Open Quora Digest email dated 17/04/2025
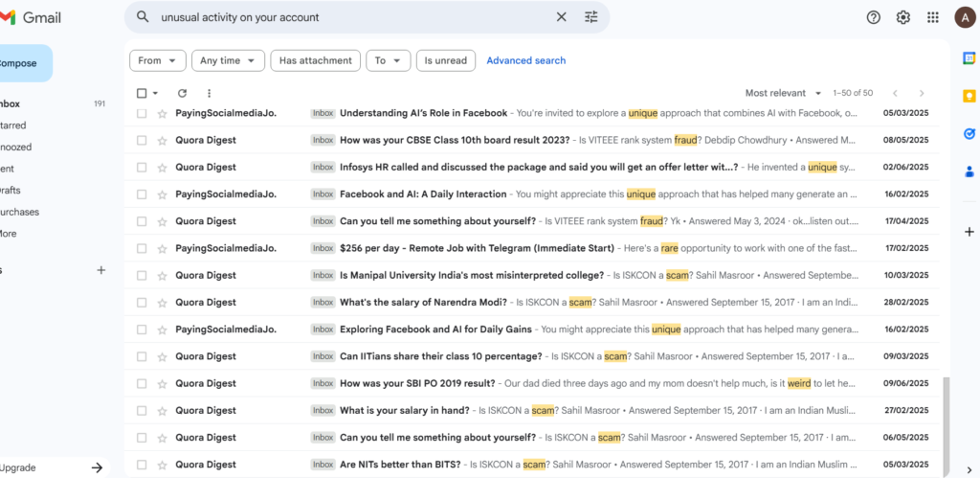The width and height of the screenshot is (980, 478). [531, 221]
